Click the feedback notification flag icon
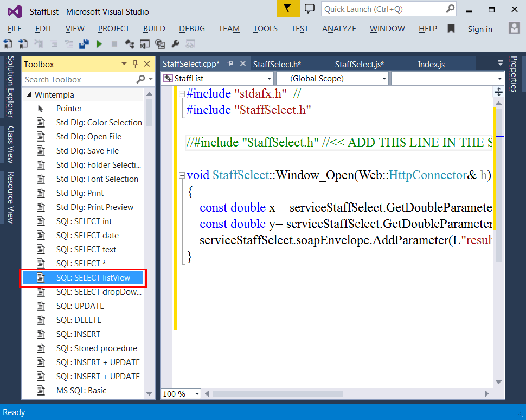This screenshot has height=420, width=526. 288,9
